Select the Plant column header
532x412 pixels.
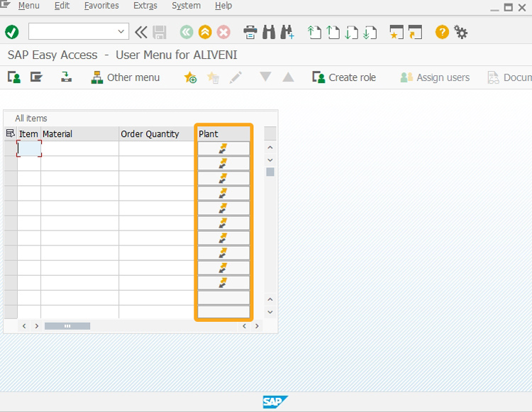[223, 133]
